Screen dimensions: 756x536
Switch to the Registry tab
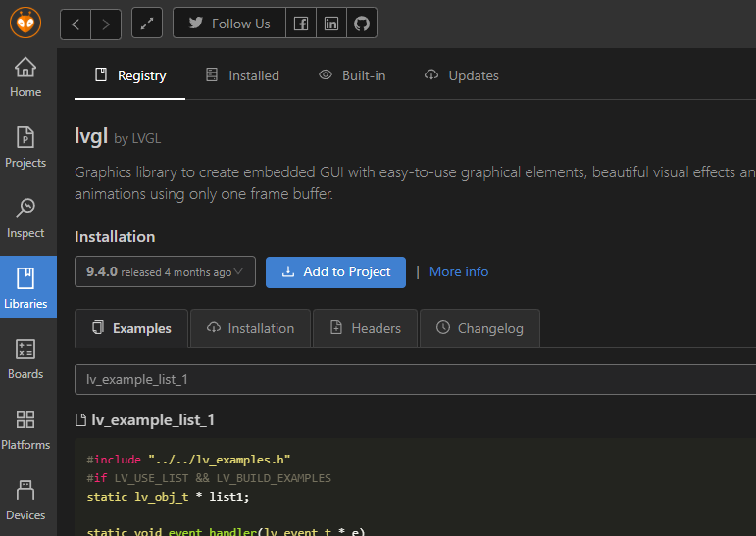pyautogui.click(x=129, y=75)
